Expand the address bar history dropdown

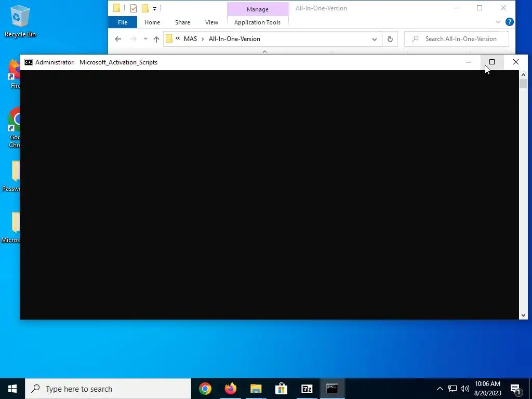(374, 39)
